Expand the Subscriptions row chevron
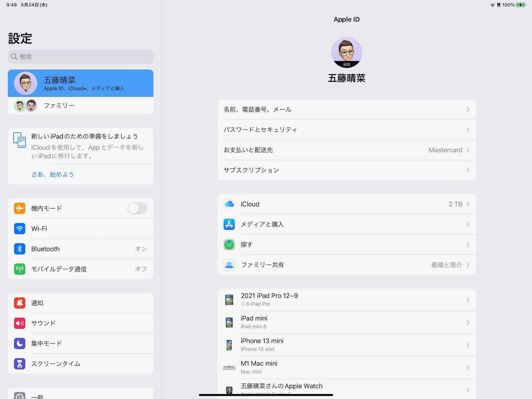532x399 pixels. coord(468,170)
